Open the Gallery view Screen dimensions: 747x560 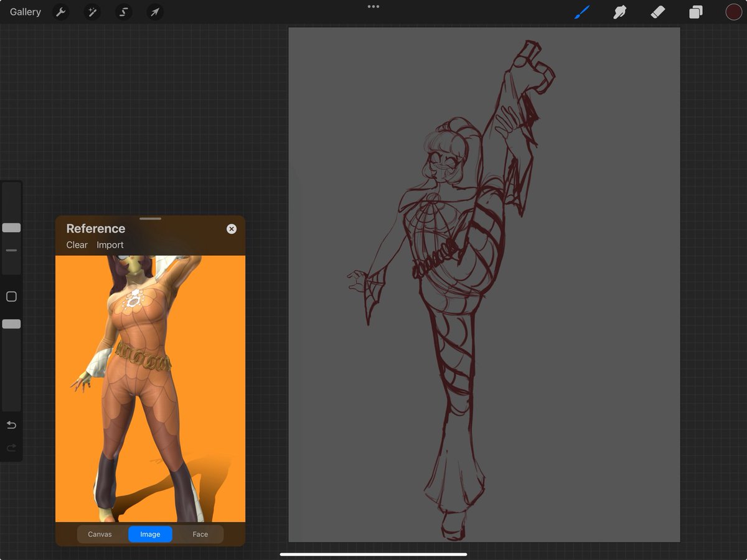(x=26, y=12)
